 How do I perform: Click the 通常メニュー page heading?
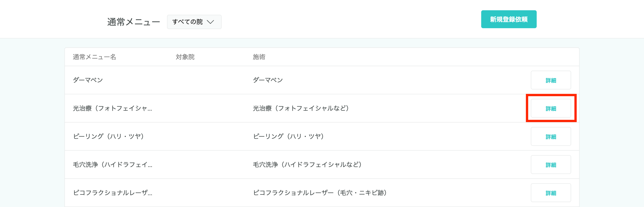133,22
